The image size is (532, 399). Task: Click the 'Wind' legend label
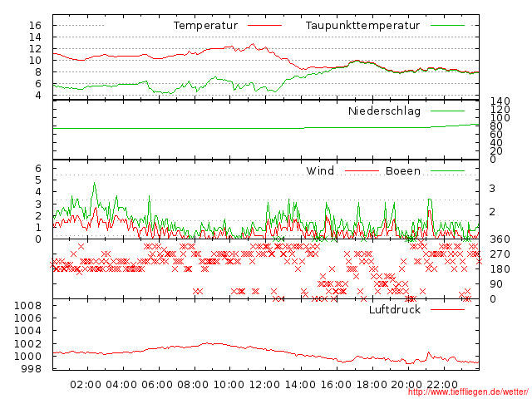click(x=320, y=170)
